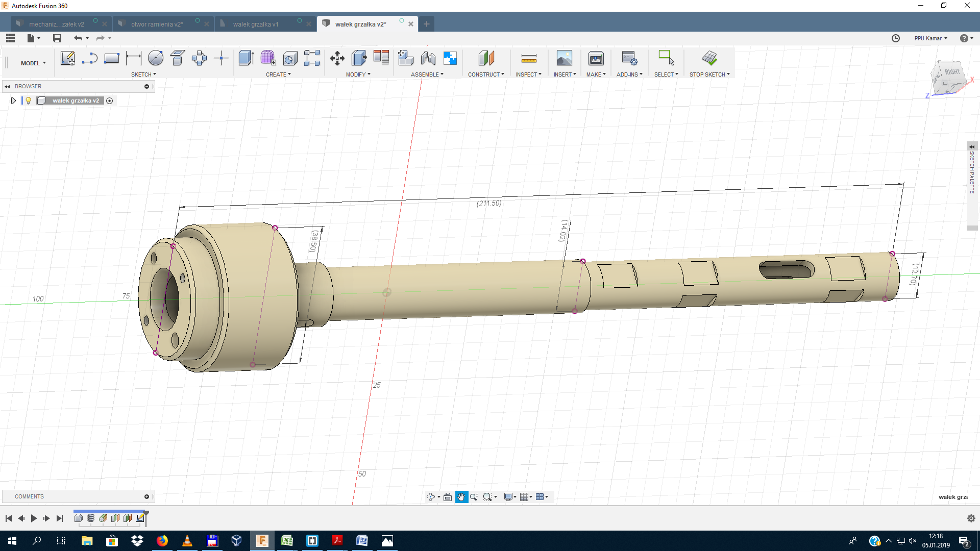Screen dimensions: 980x551
Task: Open the SKETCH dropdown menu
Action: (143, 74)
